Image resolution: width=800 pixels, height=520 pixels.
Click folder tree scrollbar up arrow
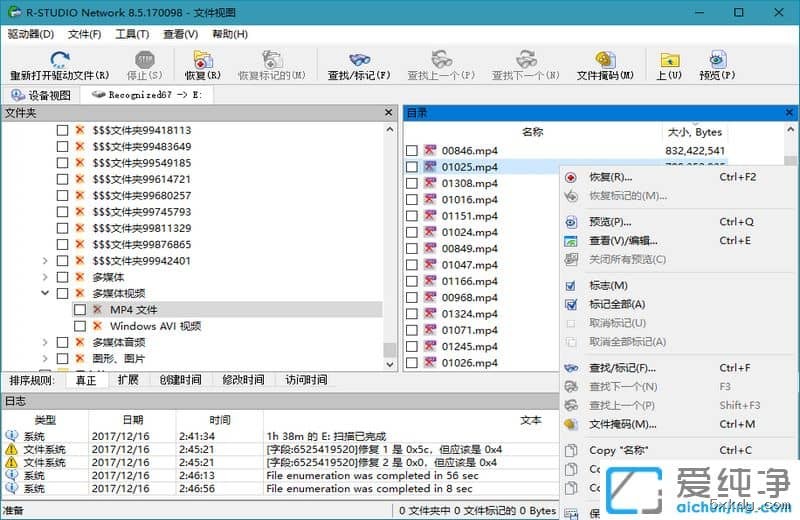pos(390,129)
